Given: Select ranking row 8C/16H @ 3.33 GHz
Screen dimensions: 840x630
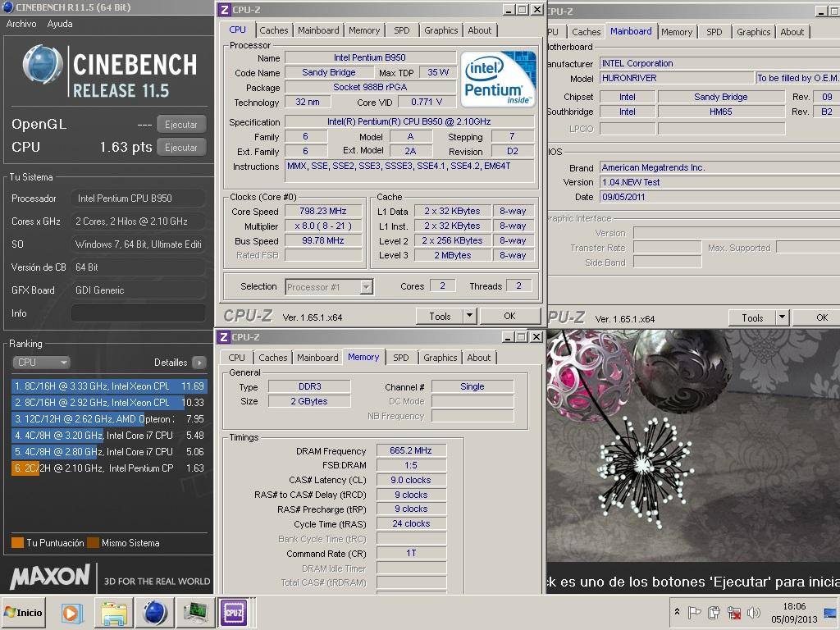Looking at the screenshot, I should [x=109, y=386].
